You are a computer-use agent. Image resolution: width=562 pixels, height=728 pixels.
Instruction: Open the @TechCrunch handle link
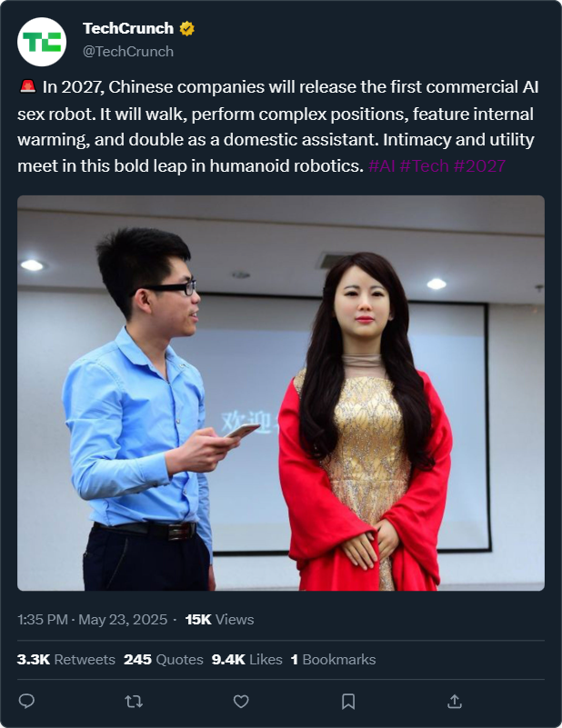(128, 52)
